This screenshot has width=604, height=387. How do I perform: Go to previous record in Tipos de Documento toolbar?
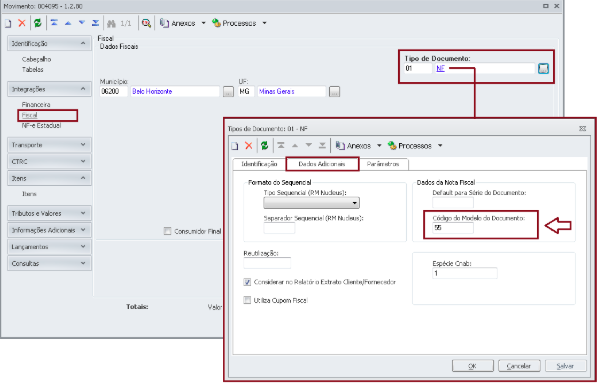(x=295, y=146)
